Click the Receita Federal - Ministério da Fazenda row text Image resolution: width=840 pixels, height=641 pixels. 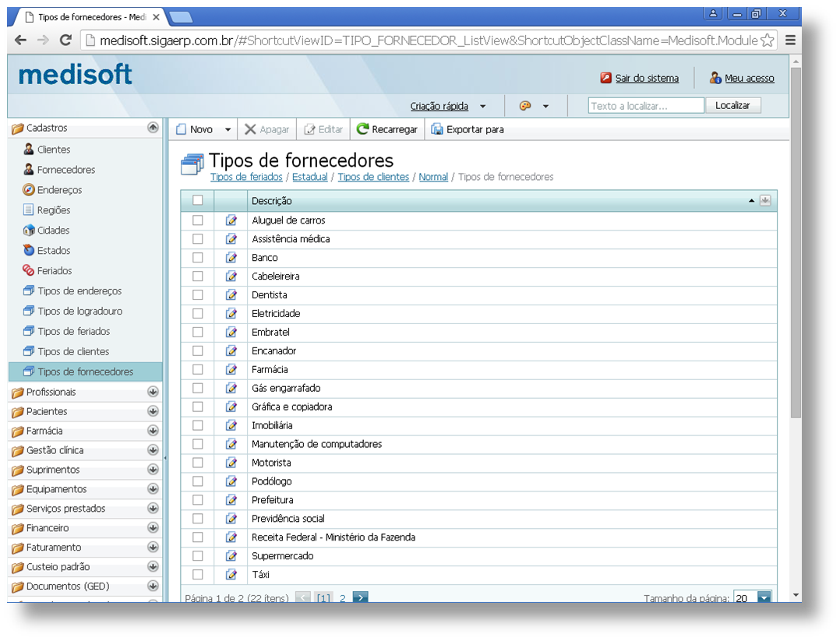tap(334, 537)
